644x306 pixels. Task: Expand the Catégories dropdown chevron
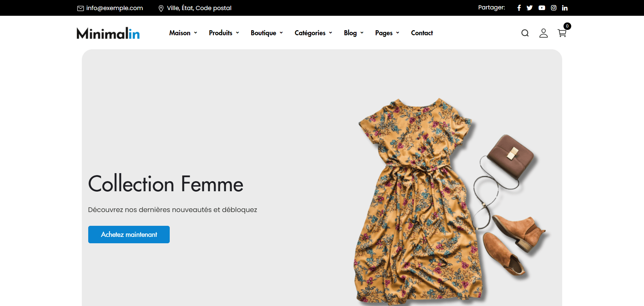click(331, 33)
